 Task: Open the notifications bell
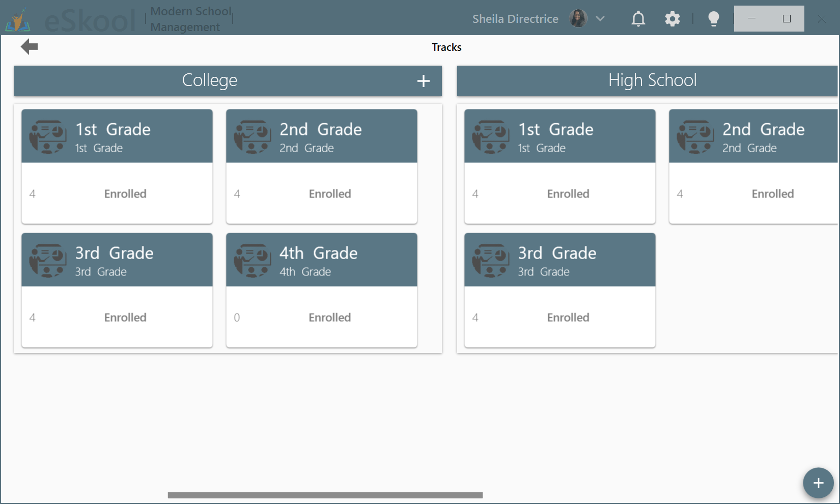click(x=638, y=18)
